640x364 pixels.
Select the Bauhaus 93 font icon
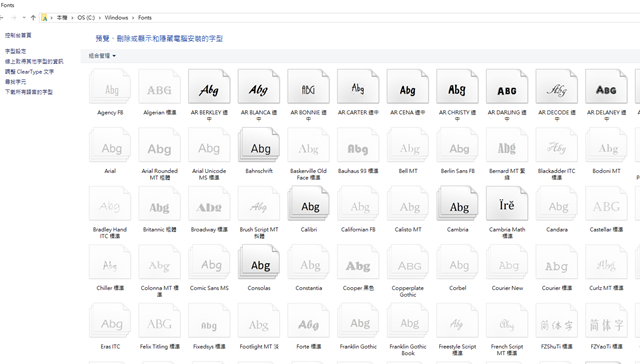[358, 145]
